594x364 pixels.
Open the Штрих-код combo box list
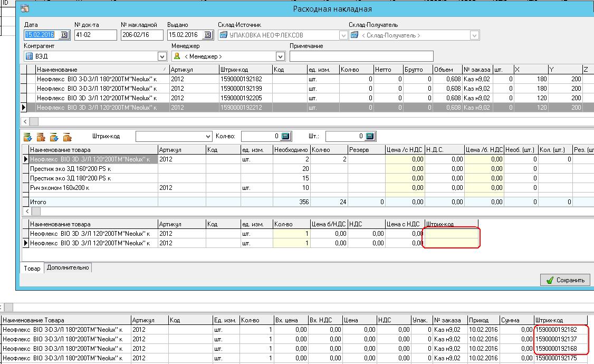coord(207,137)
